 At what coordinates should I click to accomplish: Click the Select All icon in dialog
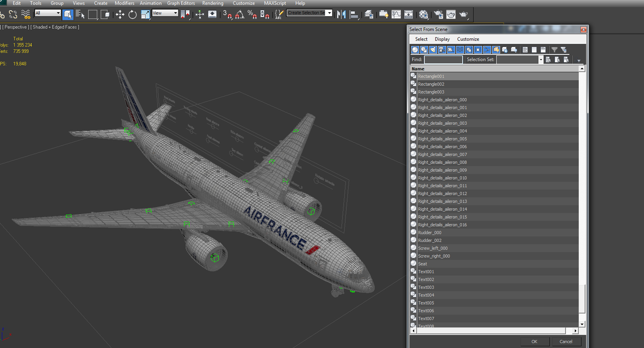point(525,50)
